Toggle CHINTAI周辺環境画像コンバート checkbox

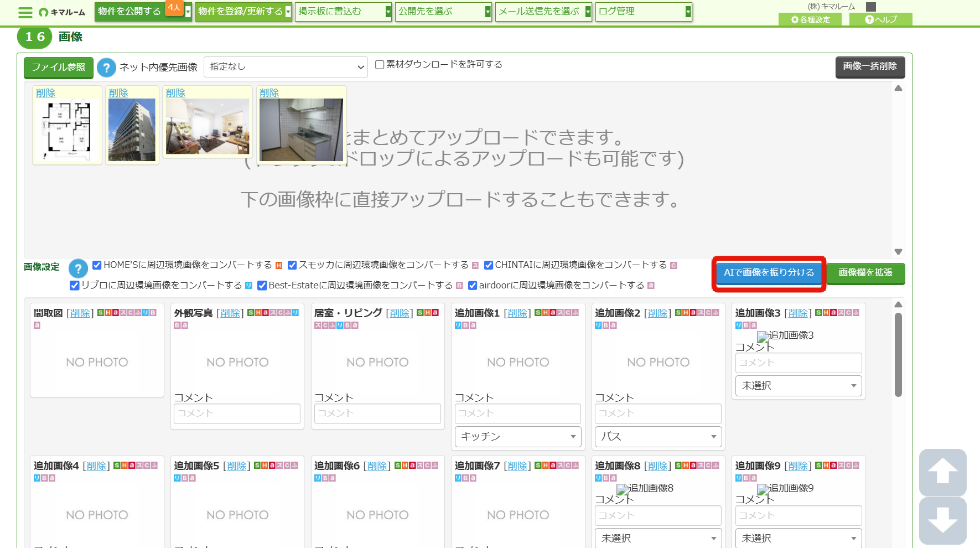(x=489, y=265)
